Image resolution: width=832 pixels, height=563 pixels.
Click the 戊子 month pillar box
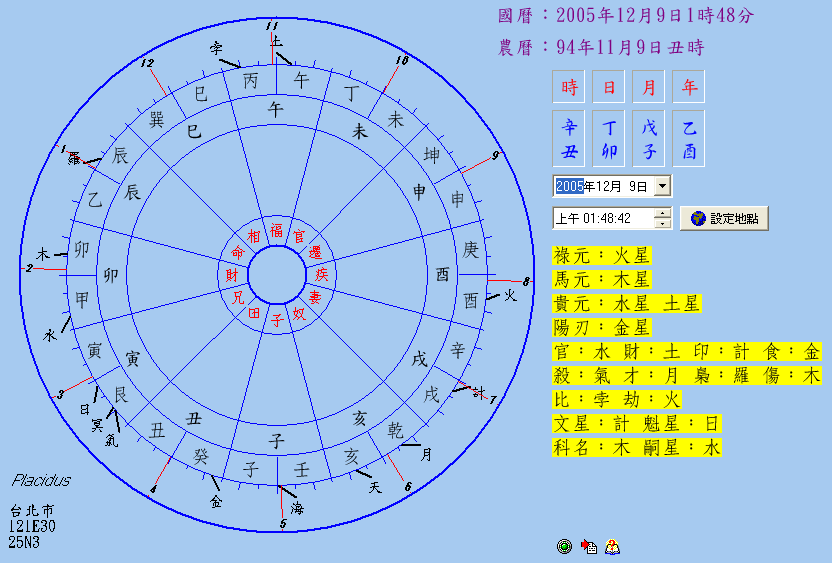click(648, 138)
